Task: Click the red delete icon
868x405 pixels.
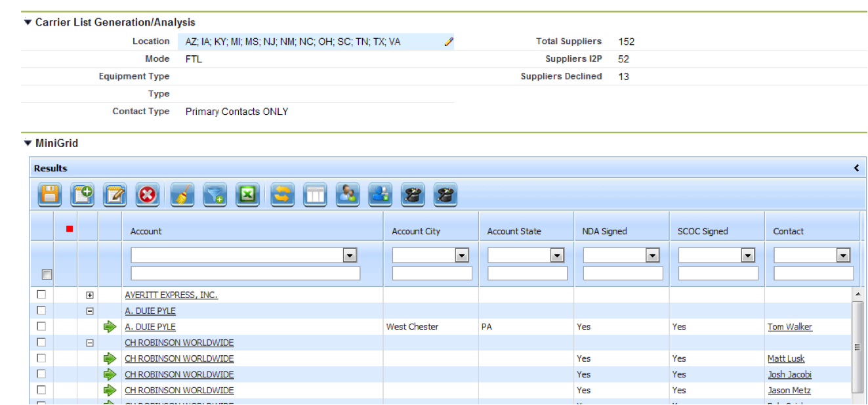Action: tap(148, 195)
